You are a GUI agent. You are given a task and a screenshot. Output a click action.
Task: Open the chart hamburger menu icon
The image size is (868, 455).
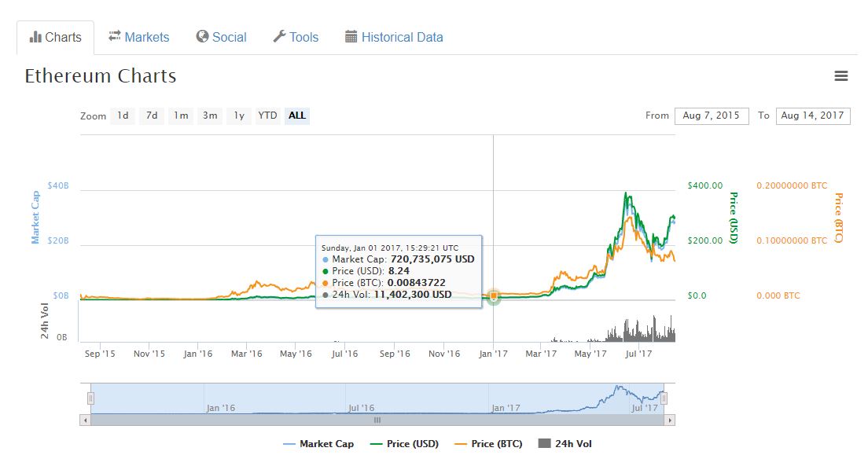tap(841, 75)
